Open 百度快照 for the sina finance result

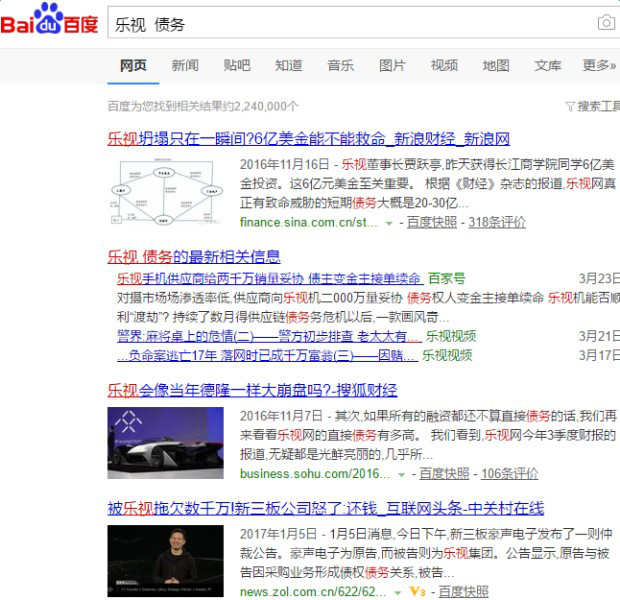click(432, 222)
